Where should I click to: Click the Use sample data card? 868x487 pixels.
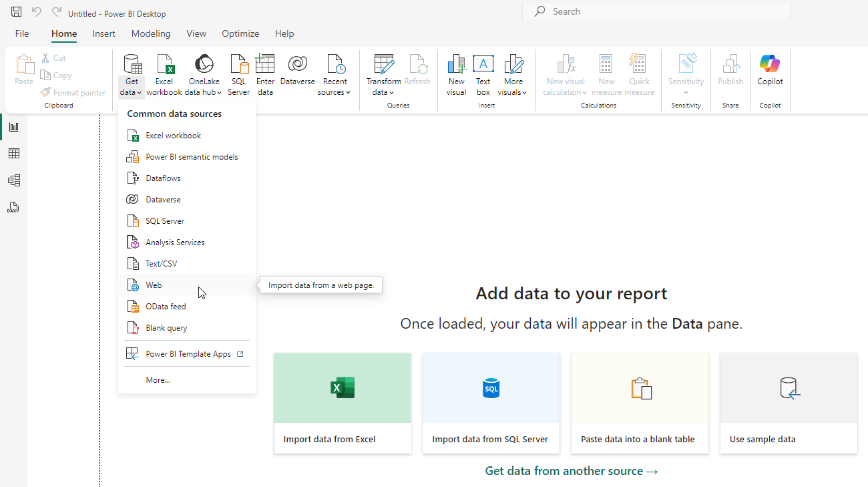[x=789, y=403]
